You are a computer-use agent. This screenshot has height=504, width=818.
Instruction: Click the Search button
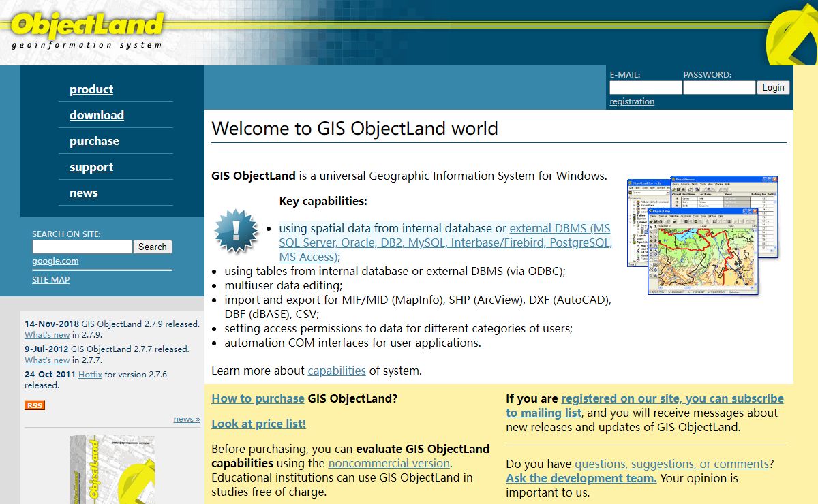[153, 247]
